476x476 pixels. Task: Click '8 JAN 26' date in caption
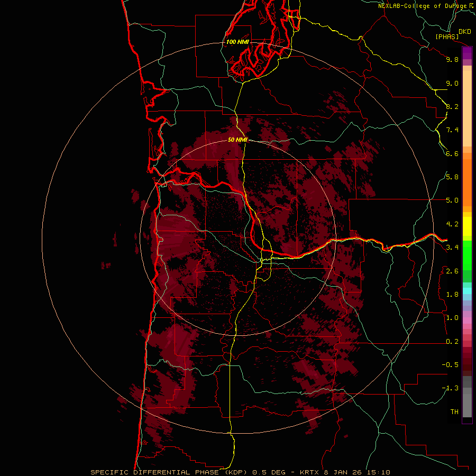coord(344,472)
